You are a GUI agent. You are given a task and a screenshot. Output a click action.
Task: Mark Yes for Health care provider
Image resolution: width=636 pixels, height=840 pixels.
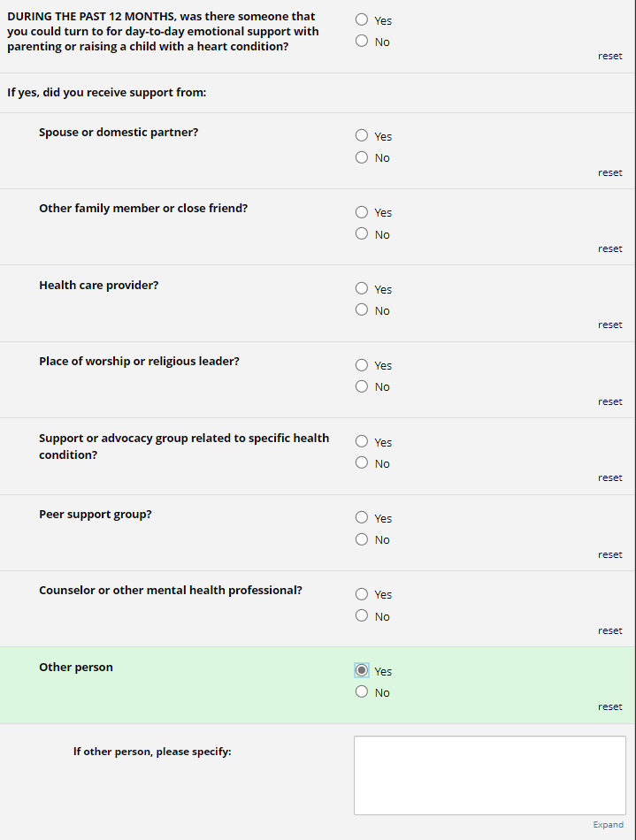click(x=362, y=289)
